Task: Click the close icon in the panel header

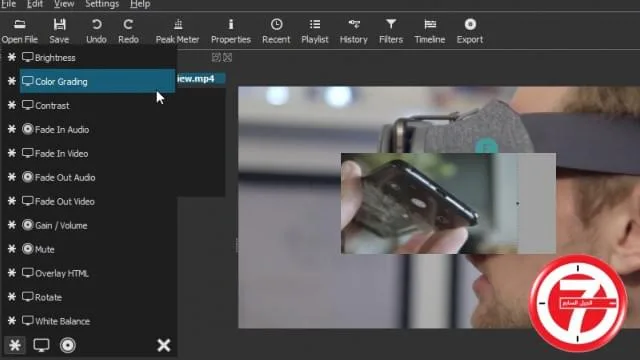Action: pyautogui.click(x=228, y=58)
